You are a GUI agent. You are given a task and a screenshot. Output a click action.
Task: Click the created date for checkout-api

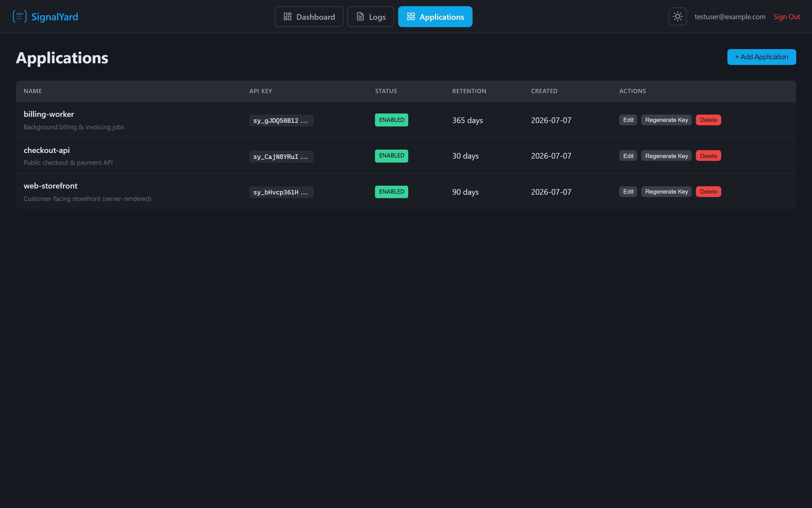coord(551,156)
